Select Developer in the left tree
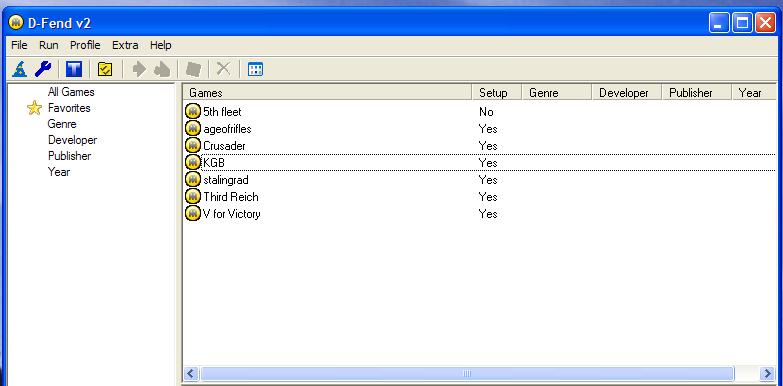783x386 pixels. [72, 140]
